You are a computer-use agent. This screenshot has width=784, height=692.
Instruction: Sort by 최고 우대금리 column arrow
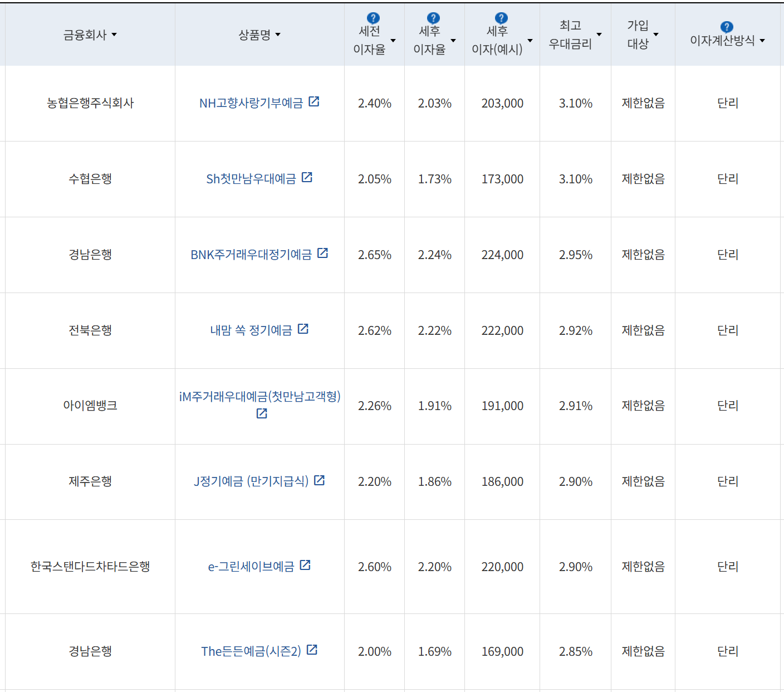pyautogui.click(x=599, y=35)
